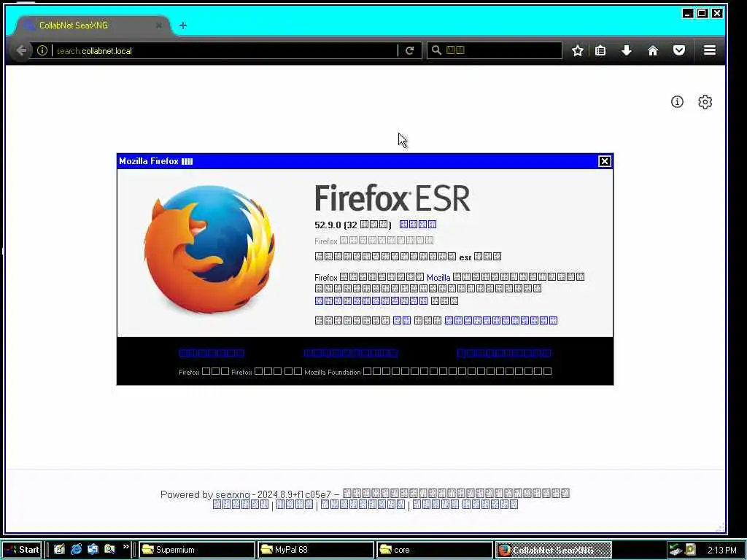Open SearXNG about info icon
747x560 pixels.
click(677, 101)
